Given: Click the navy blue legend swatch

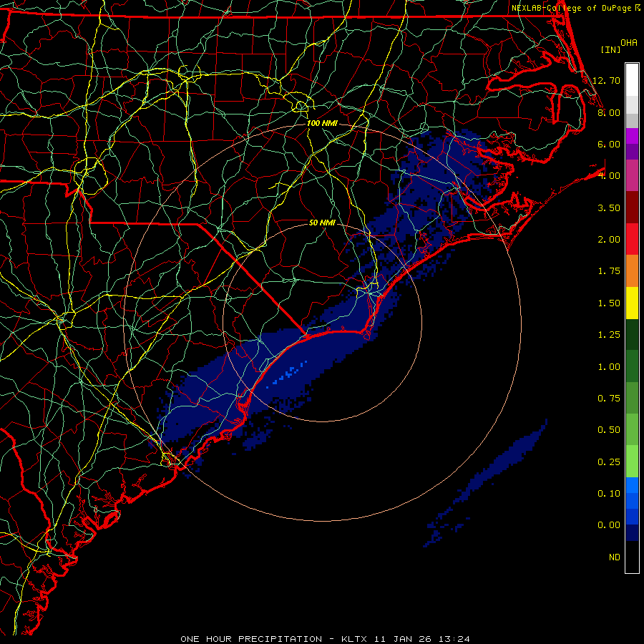Looking at the screenshot, I should click(x=632, y=533).
